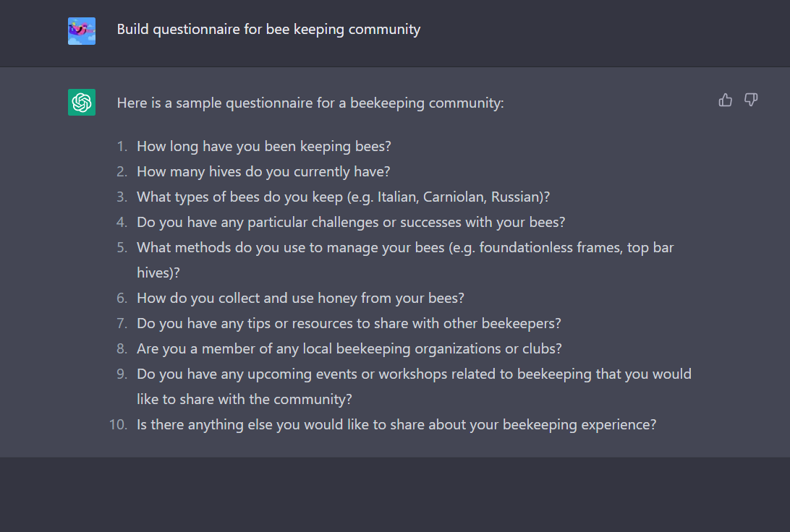Image resolution: width=790 pixels, height=532 pixels.
Task: Select the conversation title about bee keeping
Action: point(268,30)
